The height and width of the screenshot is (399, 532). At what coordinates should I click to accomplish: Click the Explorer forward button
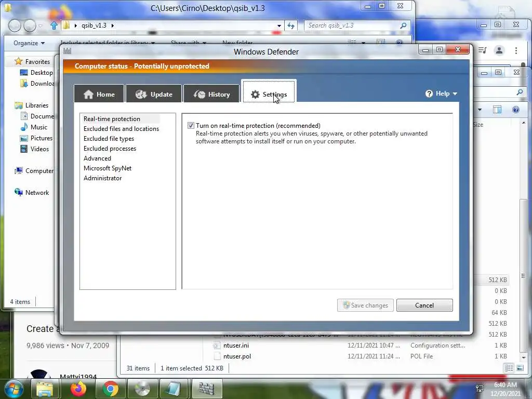click(30, 25)
